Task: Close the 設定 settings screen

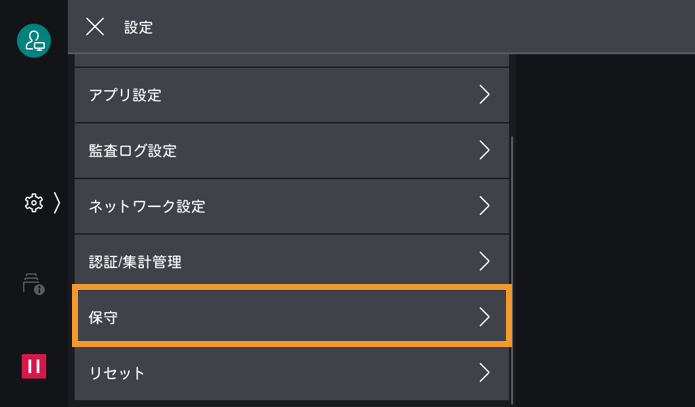Action: tap(95, 27)
